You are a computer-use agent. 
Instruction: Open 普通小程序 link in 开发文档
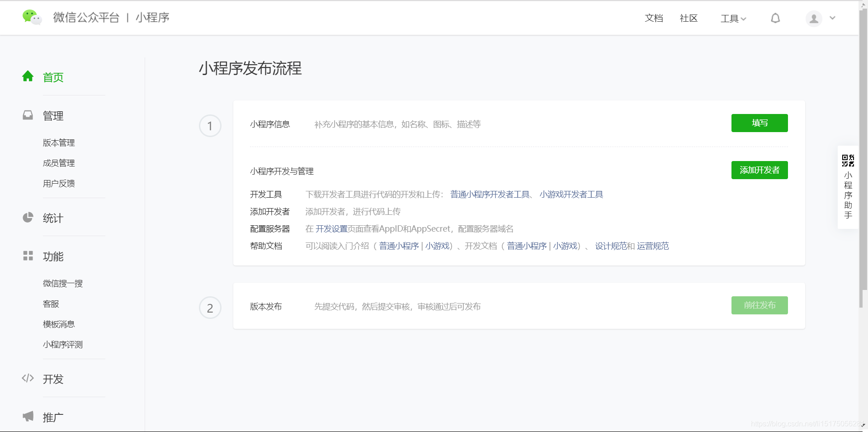(527, 246)
